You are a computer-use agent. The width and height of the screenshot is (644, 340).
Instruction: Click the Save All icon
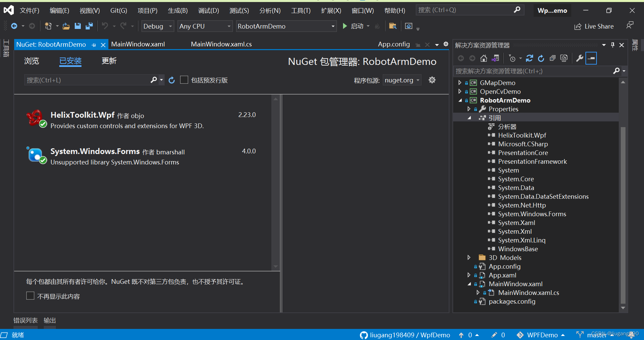click(89, 26)
